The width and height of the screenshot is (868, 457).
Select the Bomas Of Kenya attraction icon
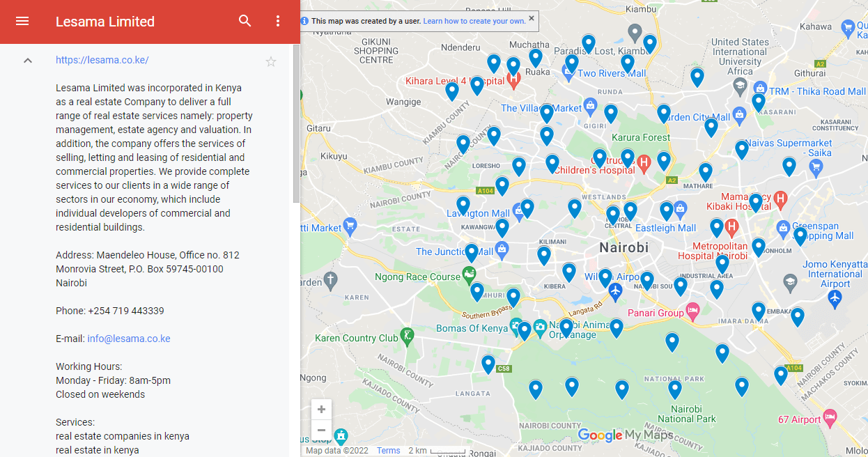point(516,325)
